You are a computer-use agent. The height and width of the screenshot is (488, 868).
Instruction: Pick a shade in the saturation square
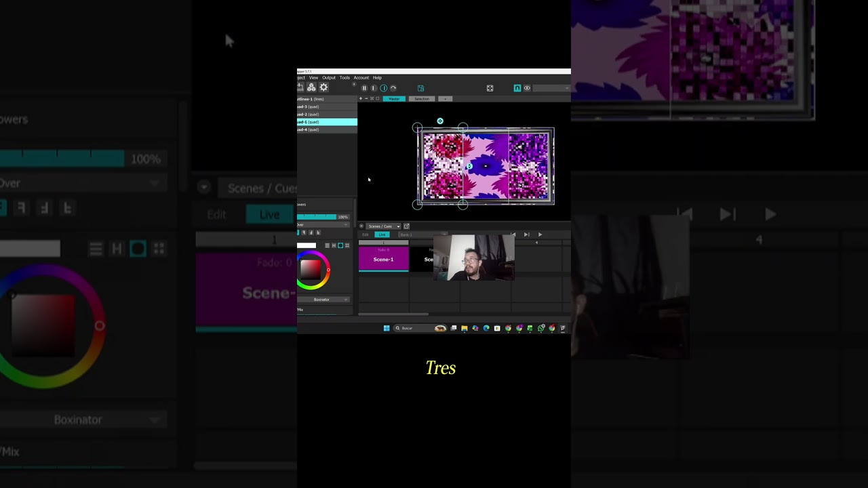click(x=311, y=270)
